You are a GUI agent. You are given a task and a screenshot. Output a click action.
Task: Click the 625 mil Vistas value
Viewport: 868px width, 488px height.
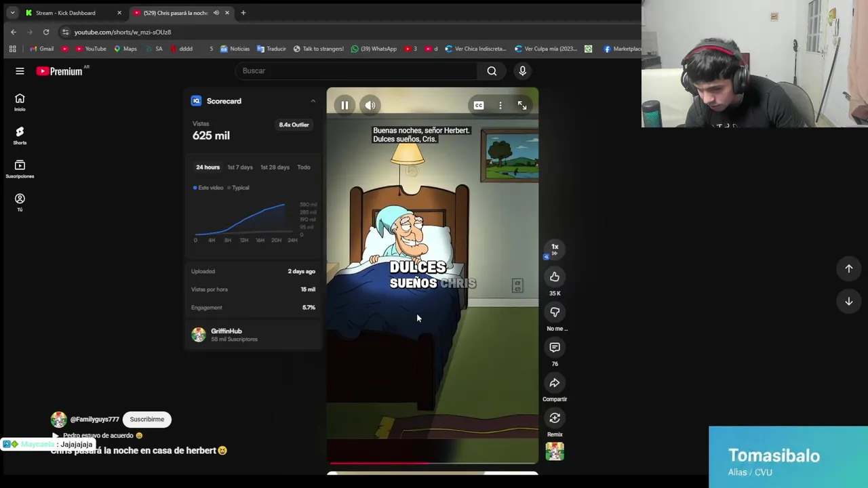211,136
